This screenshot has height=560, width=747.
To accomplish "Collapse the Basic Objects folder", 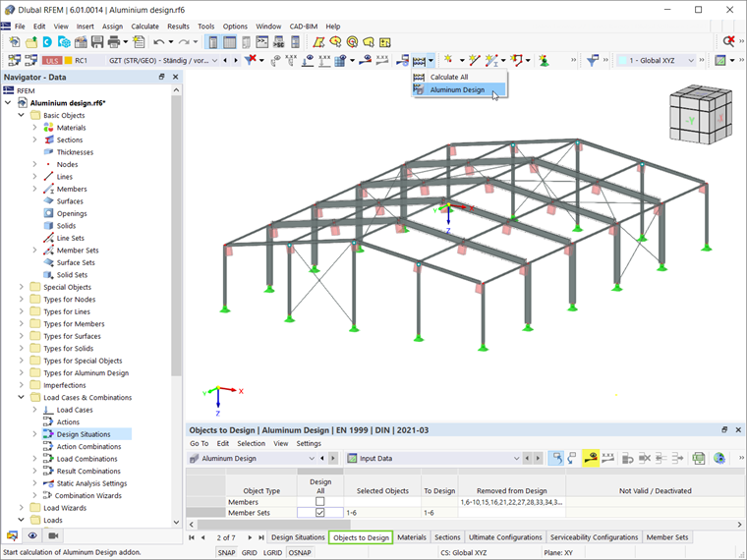I will [x=21, y=115].
